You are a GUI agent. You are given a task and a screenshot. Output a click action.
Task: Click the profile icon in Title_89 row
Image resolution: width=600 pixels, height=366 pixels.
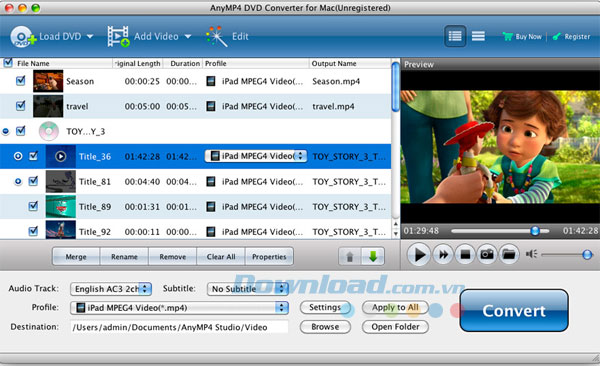[210, 207]
